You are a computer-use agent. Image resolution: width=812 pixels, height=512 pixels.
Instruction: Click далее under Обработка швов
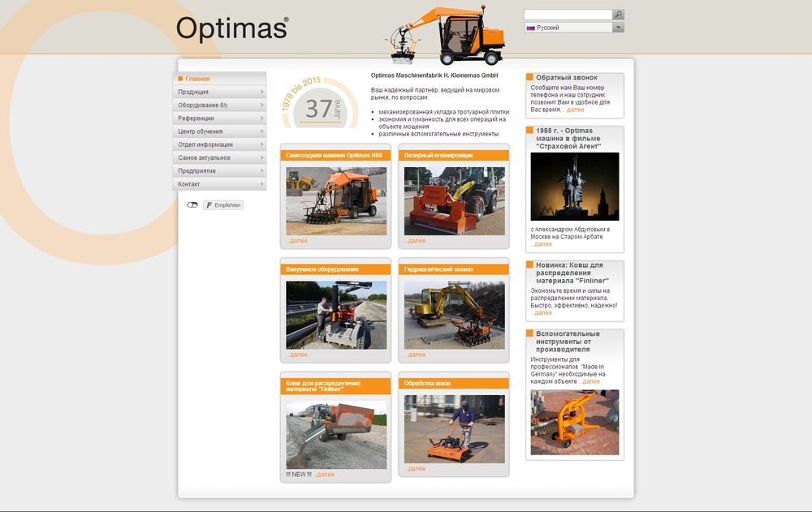click(415, 468)
